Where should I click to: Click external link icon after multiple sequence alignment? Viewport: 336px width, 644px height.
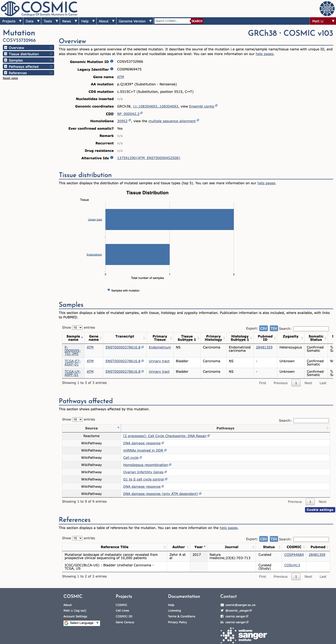198,121
